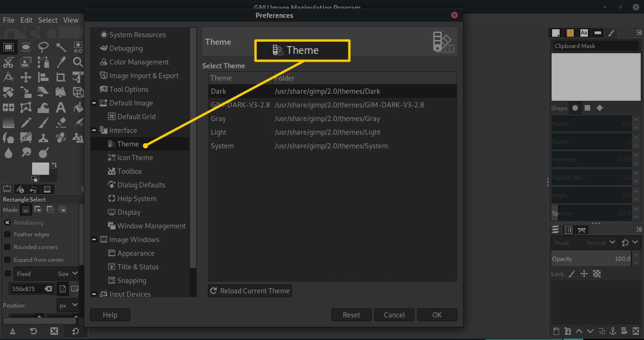Select the Bucket Fill tool

point(78,107)
